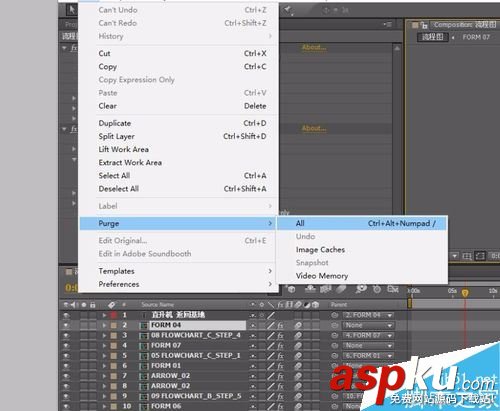
Task: Click the fx switch on FORM 04 layer
Action: [x=281, y=325]
